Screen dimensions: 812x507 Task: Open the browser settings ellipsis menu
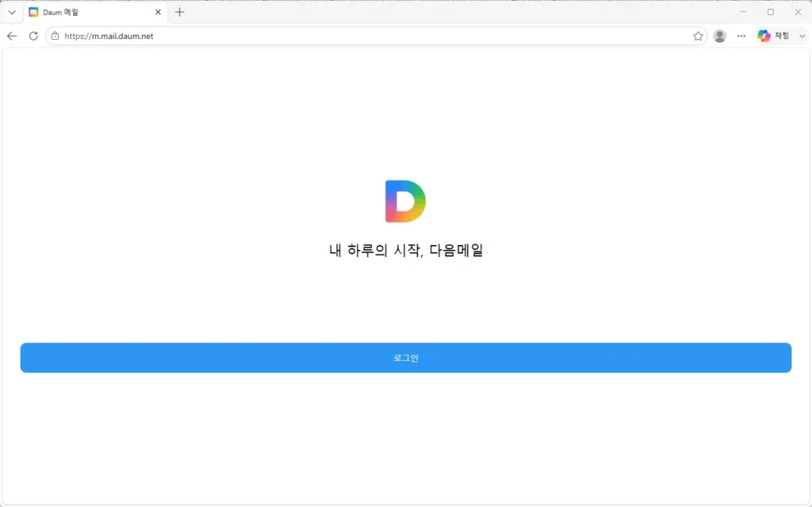click(741, 36)
